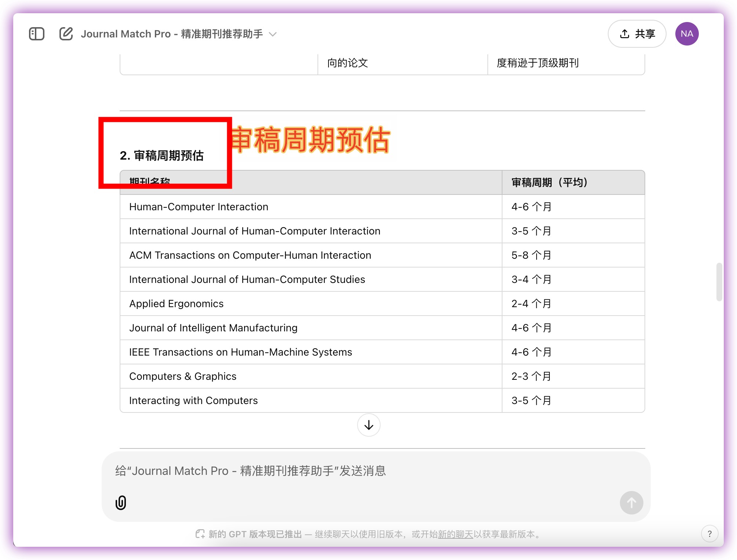Image resolution: width=737 pixels, height=560 pixels.
Task: Select the 2-4 个月 review period cell
Action: click(573, 303)
